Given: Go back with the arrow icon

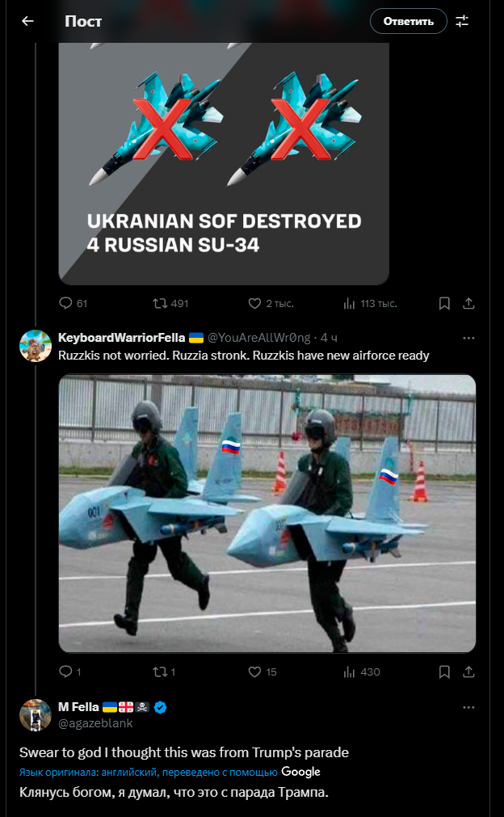Looking at the screenshot, I should (x=27, y=21).
